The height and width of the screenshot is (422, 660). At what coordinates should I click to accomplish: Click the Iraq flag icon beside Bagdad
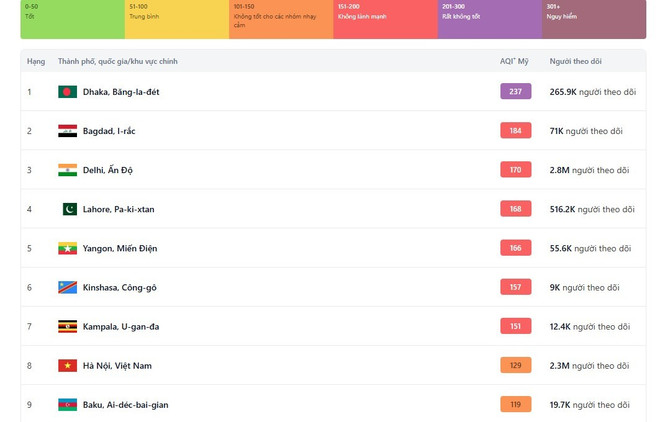click(x=67, y=131)
